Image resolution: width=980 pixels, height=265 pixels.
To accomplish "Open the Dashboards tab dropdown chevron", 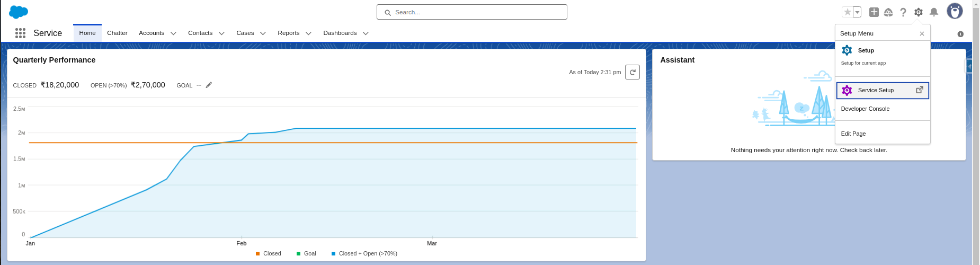I will tap(366, 33).
